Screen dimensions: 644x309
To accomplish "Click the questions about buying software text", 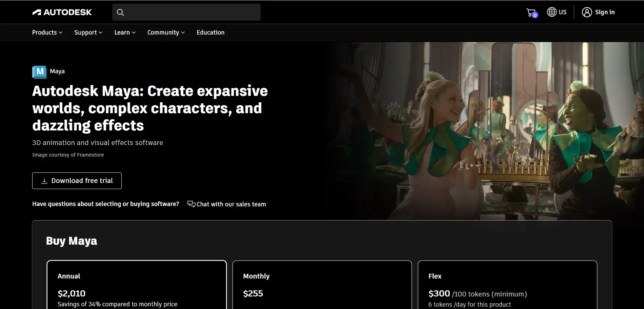I will pos(106,204).
